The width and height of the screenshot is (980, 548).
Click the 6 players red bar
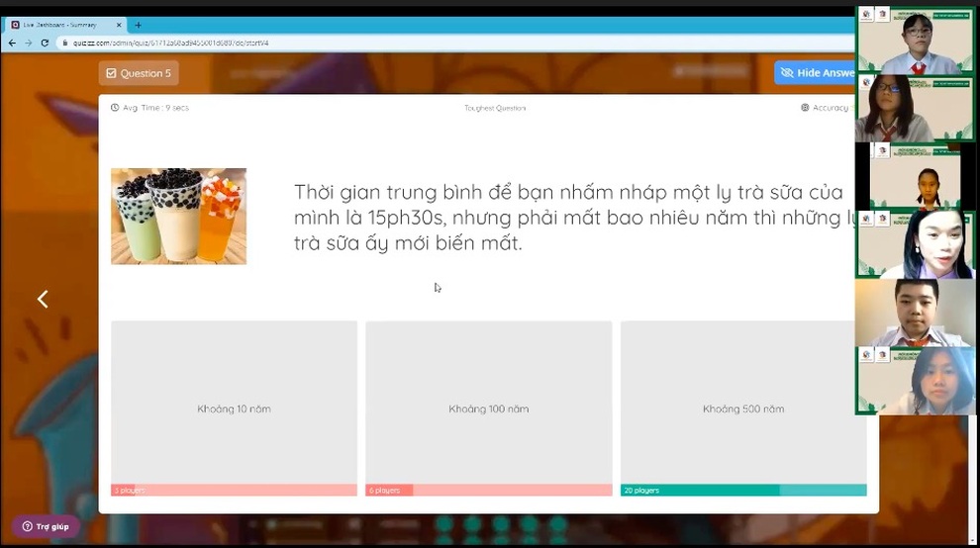point(489,491)
